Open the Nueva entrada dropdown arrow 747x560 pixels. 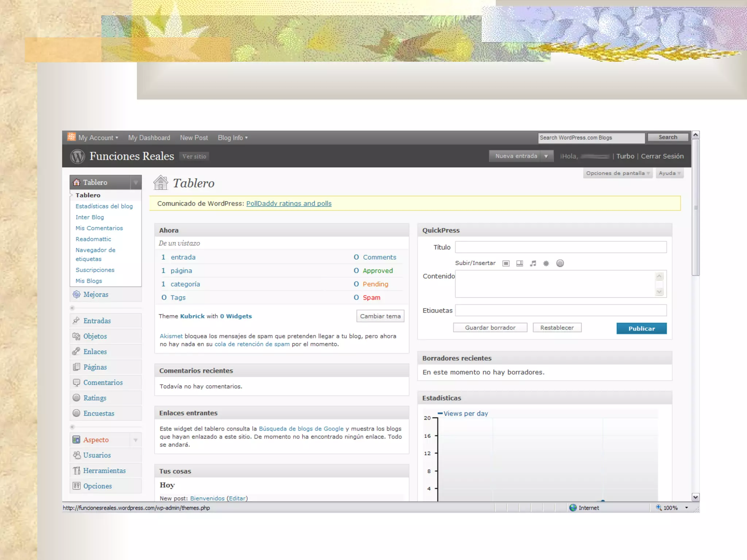(x=546, y=156)
